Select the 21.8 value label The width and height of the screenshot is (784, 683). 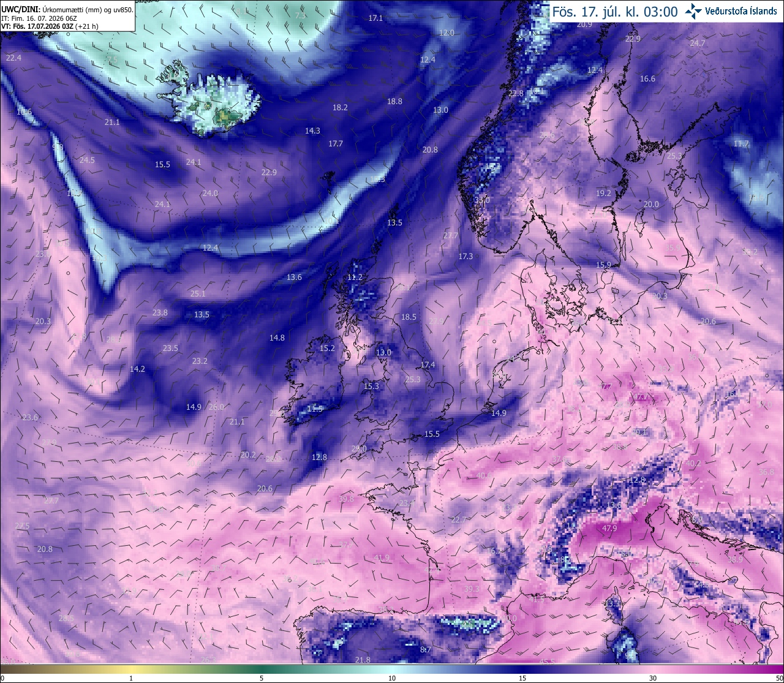click(363, 660)
